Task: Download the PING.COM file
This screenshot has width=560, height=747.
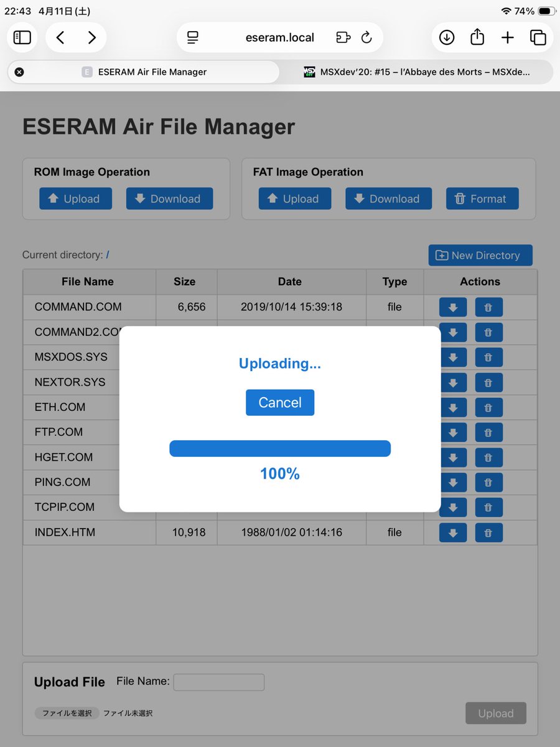Action: pyautogui.click(x=453, y=482)
